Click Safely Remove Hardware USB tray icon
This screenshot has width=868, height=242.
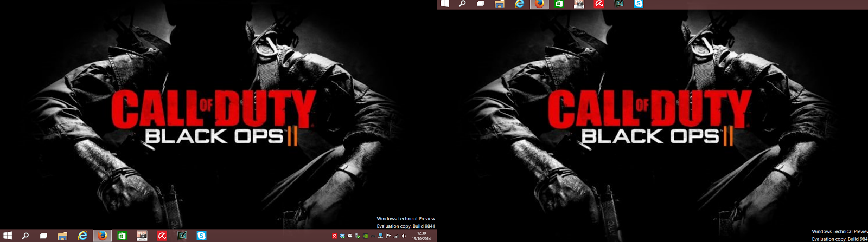point(358,236)
